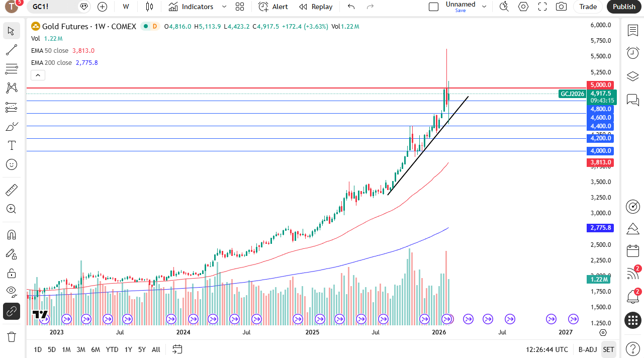
Task: Click the red 5,000.0 price label
Action: pos(601,85)
